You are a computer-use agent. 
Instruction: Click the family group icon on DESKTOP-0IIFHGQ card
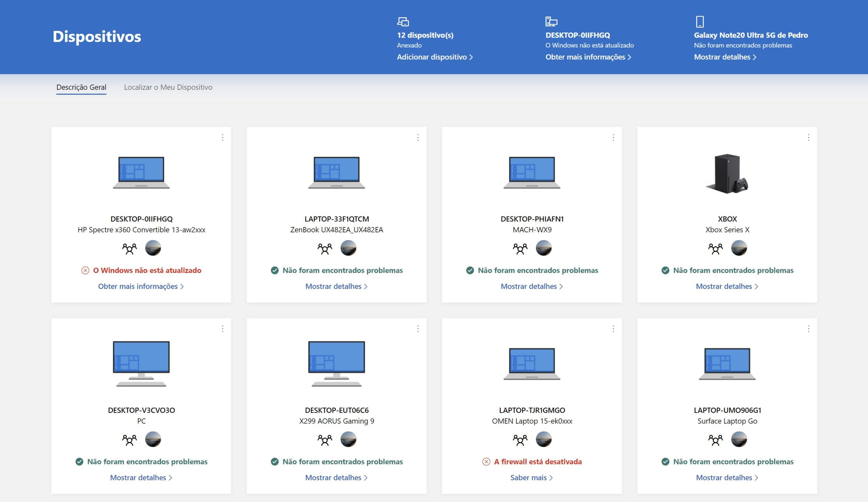[130, 248]
